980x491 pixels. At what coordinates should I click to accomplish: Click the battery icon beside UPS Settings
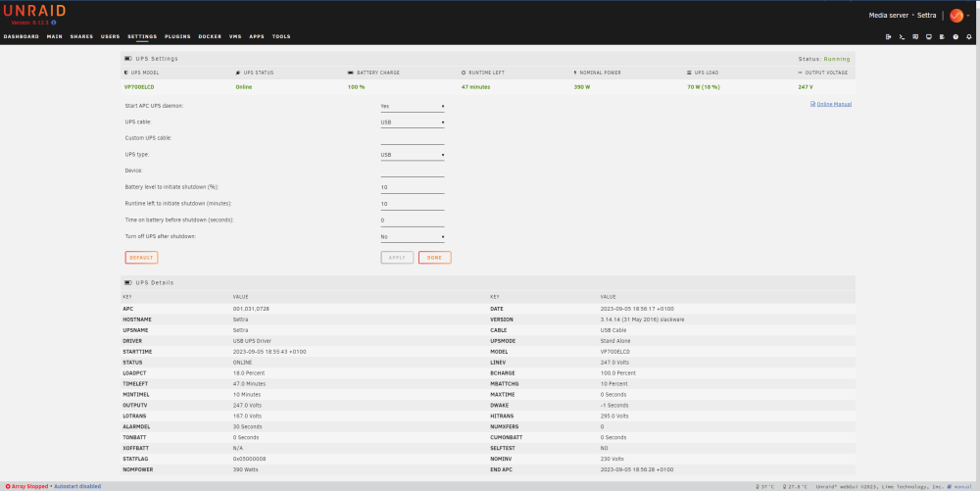tap(128, 59)
